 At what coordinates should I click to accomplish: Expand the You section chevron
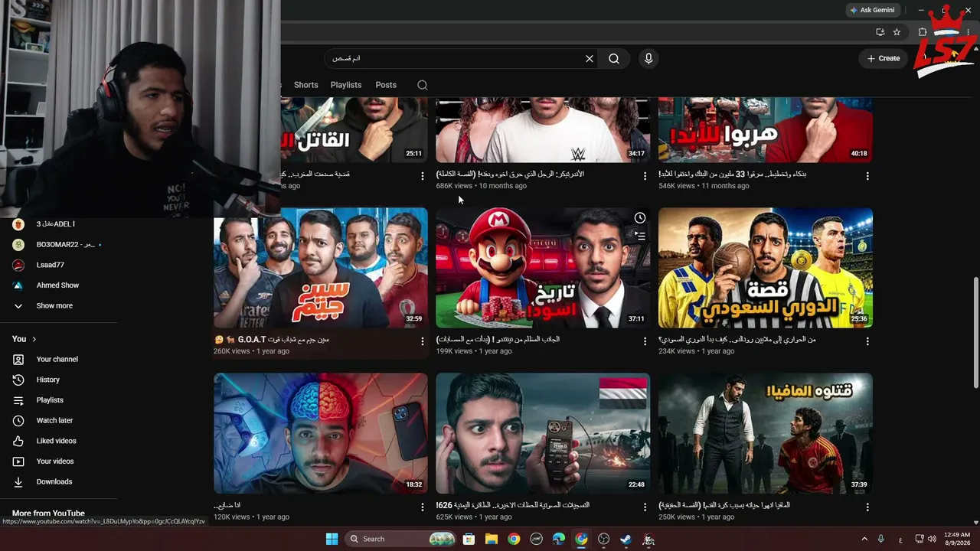click(34, 339)
